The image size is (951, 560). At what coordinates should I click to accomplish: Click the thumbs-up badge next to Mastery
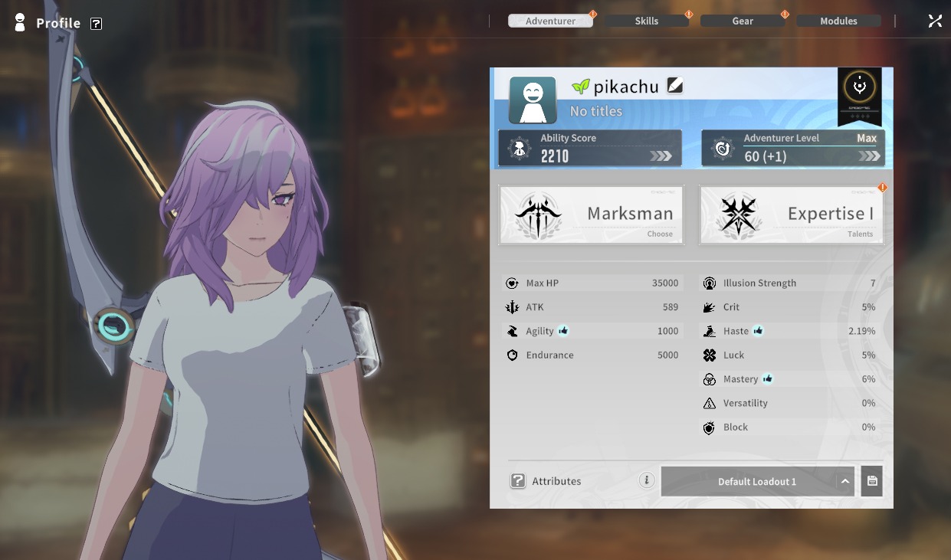click(x=768, y=379)
